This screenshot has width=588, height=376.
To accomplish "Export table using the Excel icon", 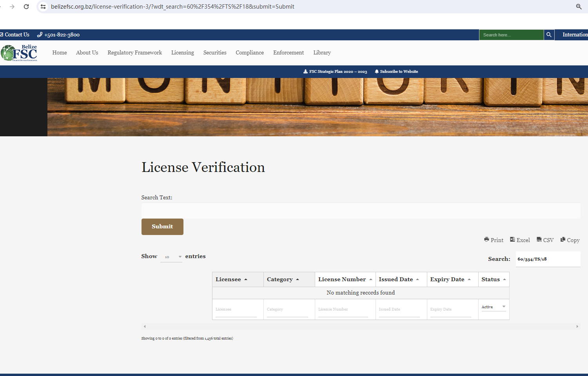I will tap(519, 240).
